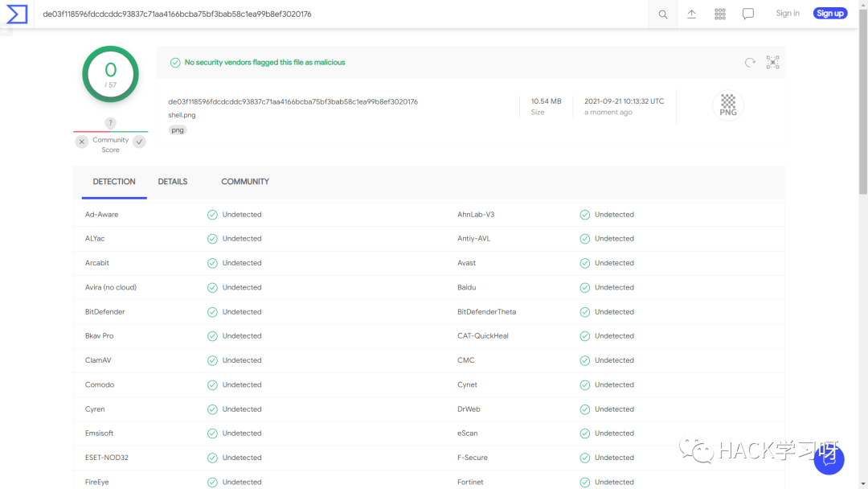The height and width of the screenshot is (489, 868).
Task: Click the Baidu vendor name
Action: [467, 287]
